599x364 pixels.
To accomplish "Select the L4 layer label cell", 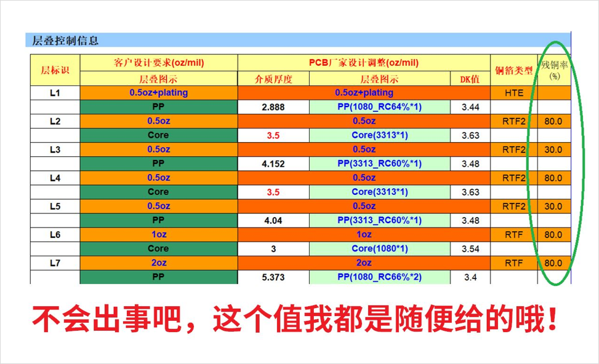I will click(55, 178).
